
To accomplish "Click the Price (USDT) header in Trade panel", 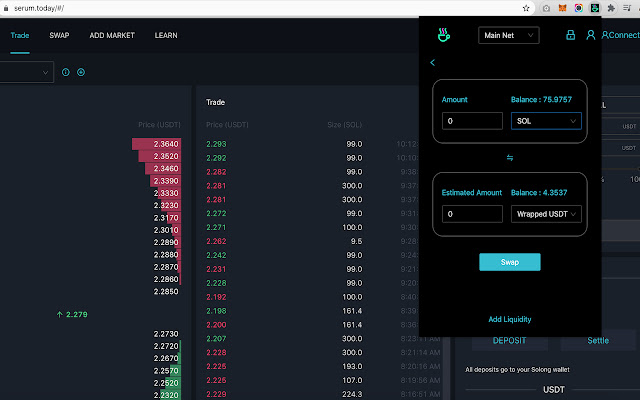I will point(227,125).
